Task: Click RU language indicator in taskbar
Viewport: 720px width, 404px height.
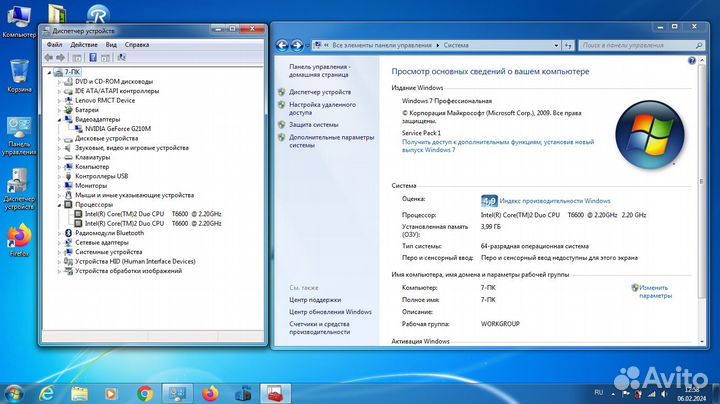Action: [598, 393]
